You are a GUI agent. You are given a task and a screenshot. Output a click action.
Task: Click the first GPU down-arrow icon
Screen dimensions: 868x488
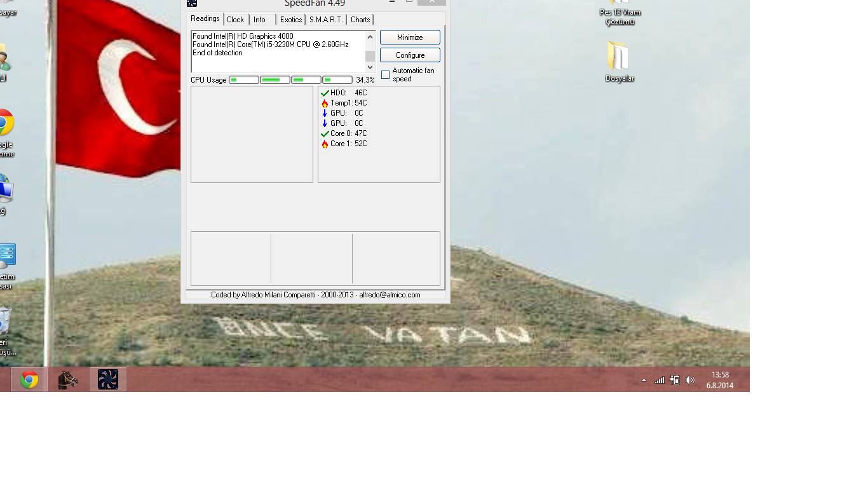pos(325,114)
